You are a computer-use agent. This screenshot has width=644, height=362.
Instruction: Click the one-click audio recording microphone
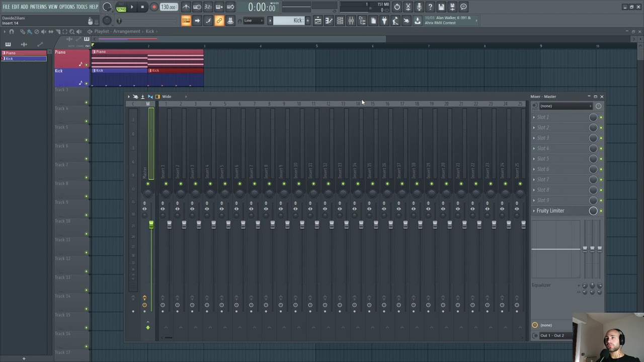[x=419, y=7]
